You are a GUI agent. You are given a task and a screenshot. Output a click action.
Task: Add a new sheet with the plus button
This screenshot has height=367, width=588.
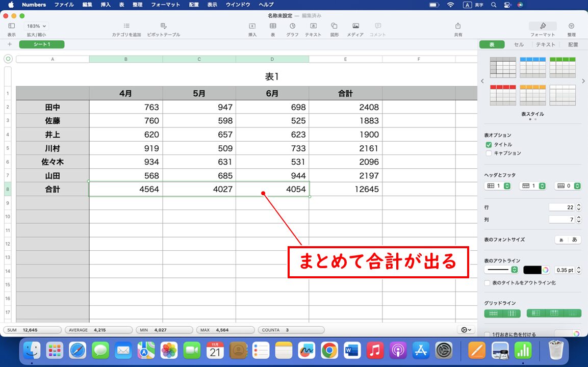[x=10, y=44]
